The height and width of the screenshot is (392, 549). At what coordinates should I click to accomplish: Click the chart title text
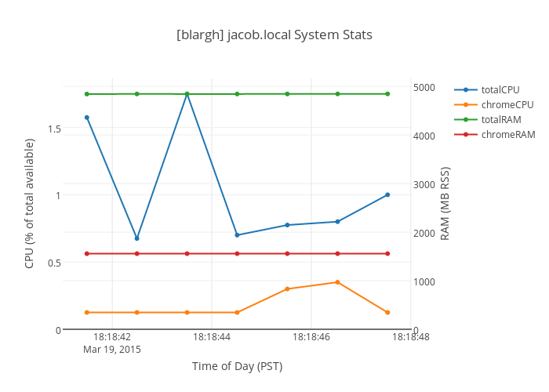coord(274,35)
